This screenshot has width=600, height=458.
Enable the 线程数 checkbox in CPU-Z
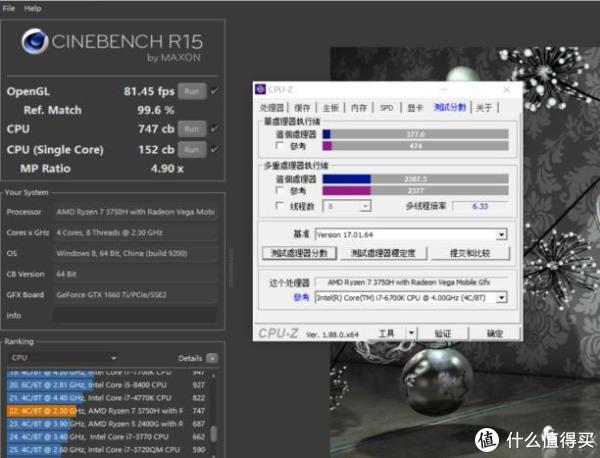pos(279,206)
